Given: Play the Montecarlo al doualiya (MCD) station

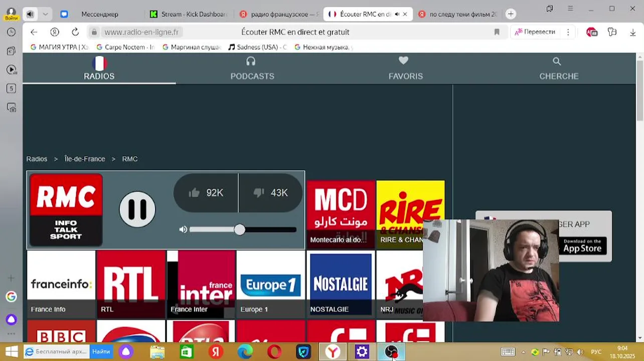Looking at the screenshot, I should (x=341, y=215).
